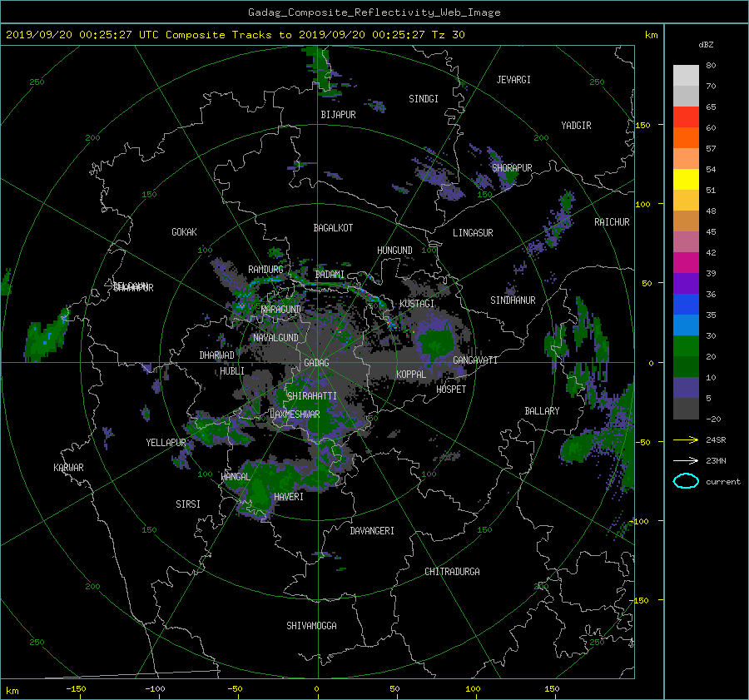The image size is (749, 700).
Task: Pick the blue 35 dBZ color swatch
Action: (x=686, y=304)
